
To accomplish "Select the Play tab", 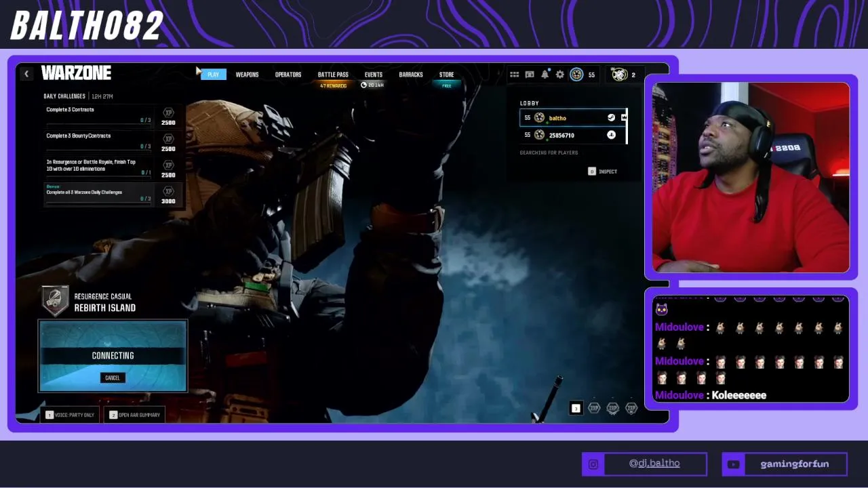I will tap(213, 75).
